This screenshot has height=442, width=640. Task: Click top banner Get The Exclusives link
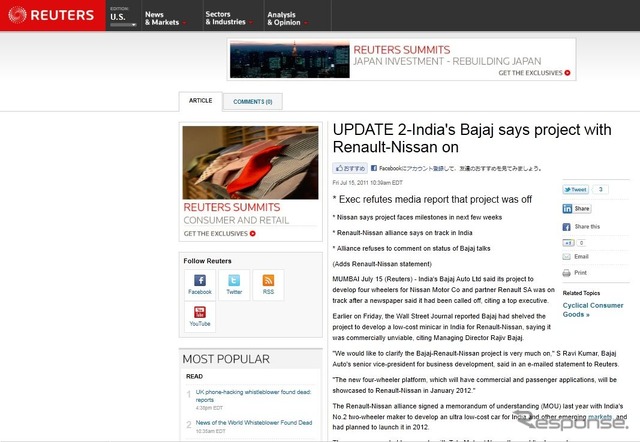pos(534,73)
